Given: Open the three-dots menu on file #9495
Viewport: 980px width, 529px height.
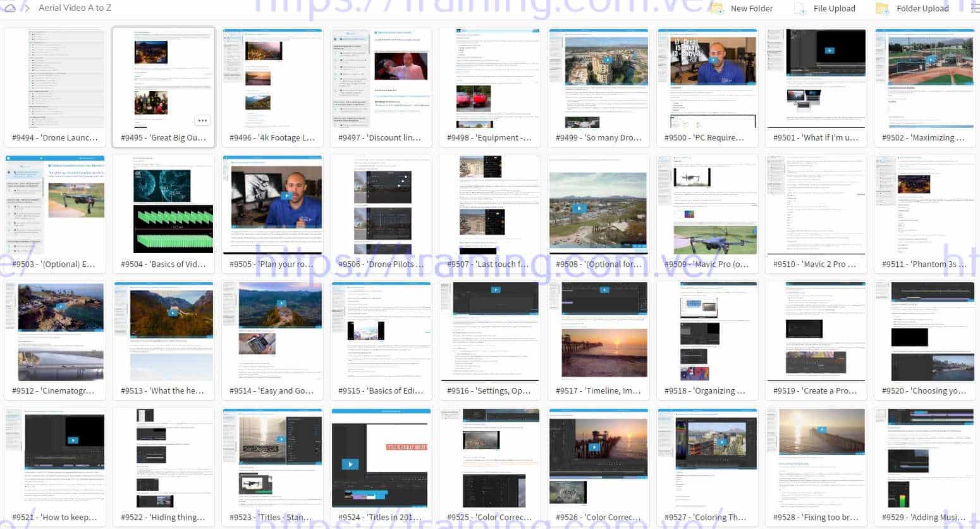Looking at the screenshot, I should (202, 120).
